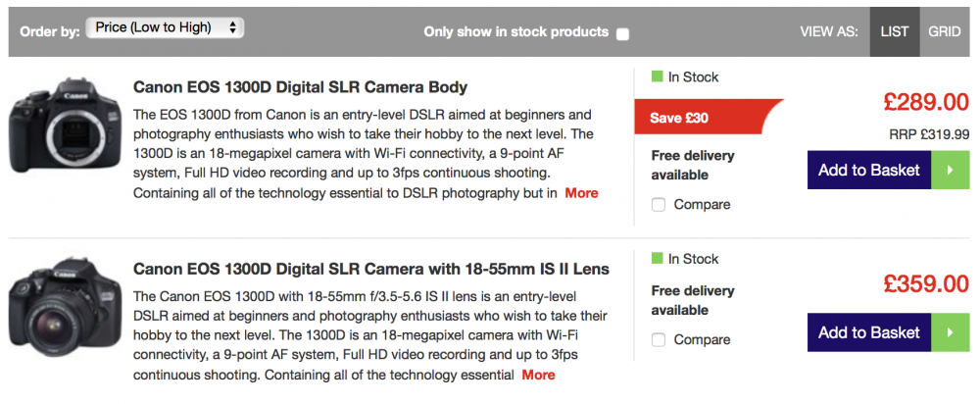Open the Canon EOS 1300D Camera Body title link

click(x=300, y=87)
